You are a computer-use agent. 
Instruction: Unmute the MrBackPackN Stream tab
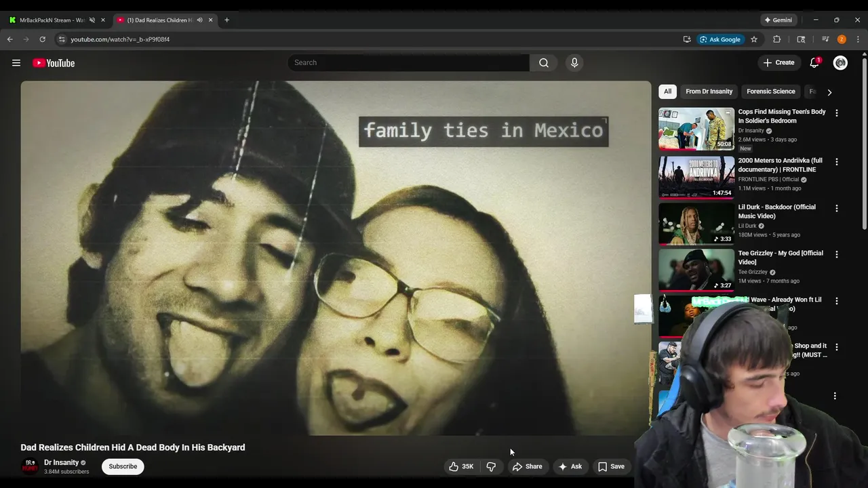(x=92, y=20)
